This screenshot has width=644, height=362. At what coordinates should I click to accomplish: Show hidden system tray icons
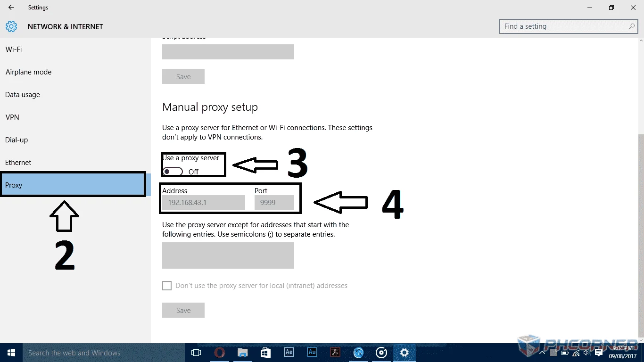coord(542,353)
